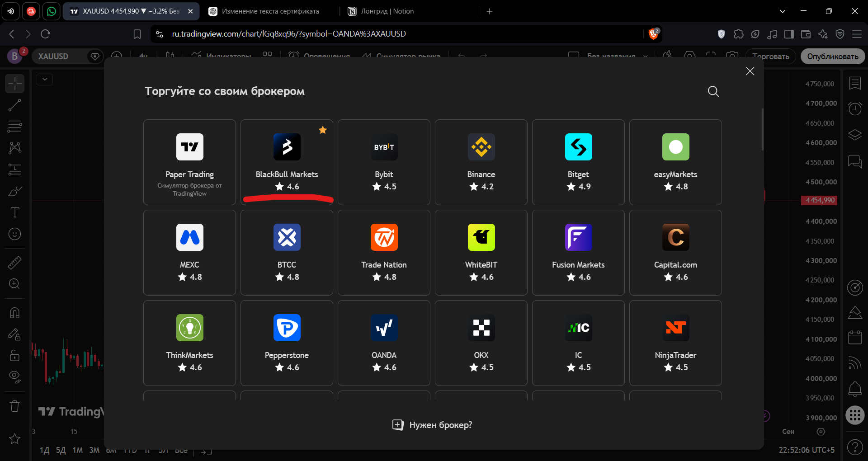Switch to 'Изменение текста сертификата' tab

(270, 11)
